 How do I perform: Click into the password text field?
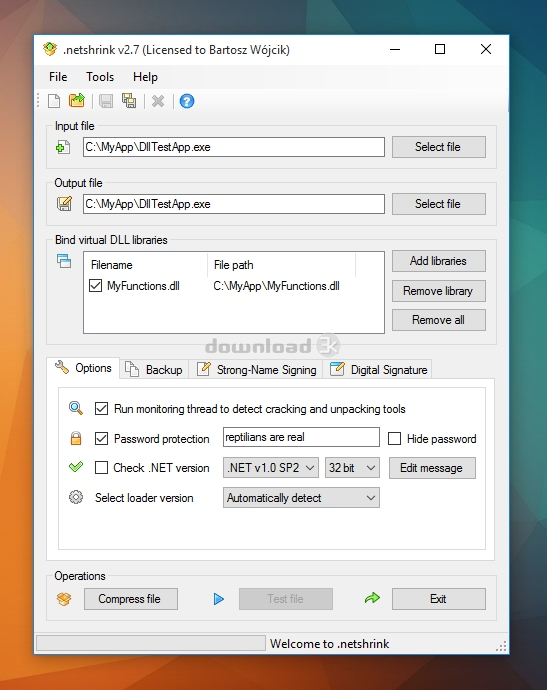[x=301, y=437]
